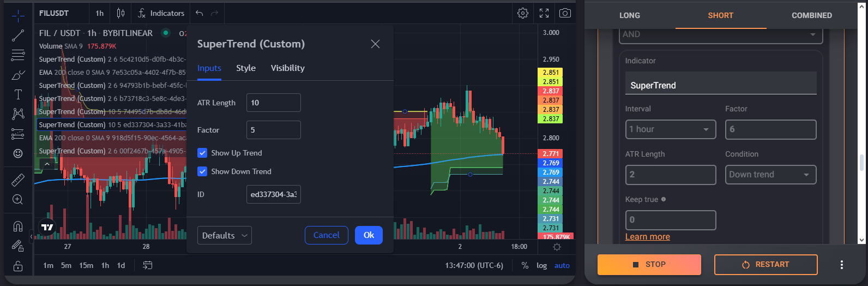Screen dimensions: 868x286
Task: Select the Text annotation tool
Action: pyautogui.click(x=18, y=94)
